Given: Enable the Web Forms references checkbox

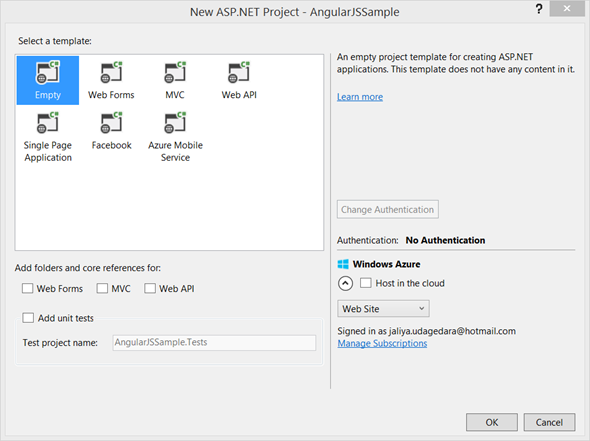Looking at the screenshot, I should 27,289.
